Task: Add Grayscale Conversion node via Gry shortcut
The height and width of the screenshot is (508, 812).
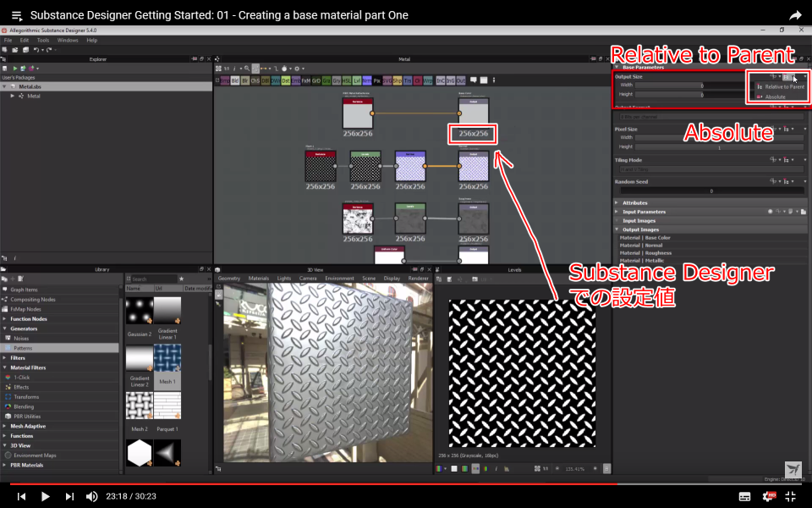Action: coord(337,81)
